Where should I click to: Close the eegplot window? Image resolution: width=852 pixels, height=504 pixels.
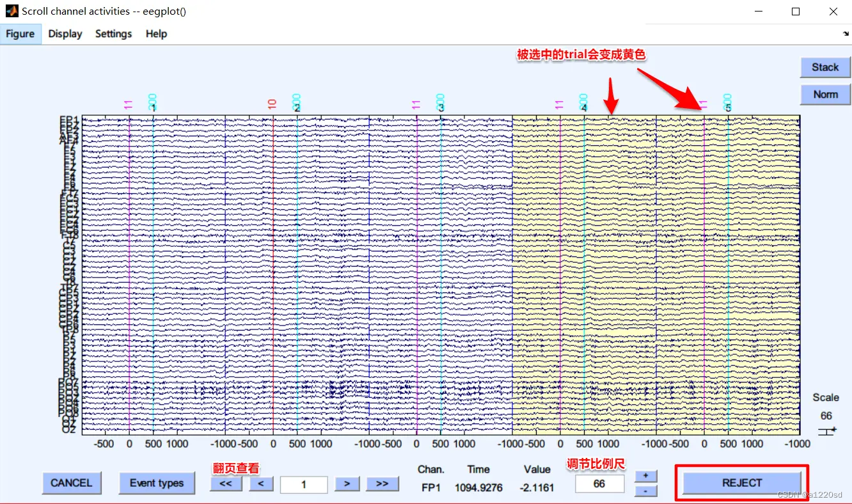[833, 11]
